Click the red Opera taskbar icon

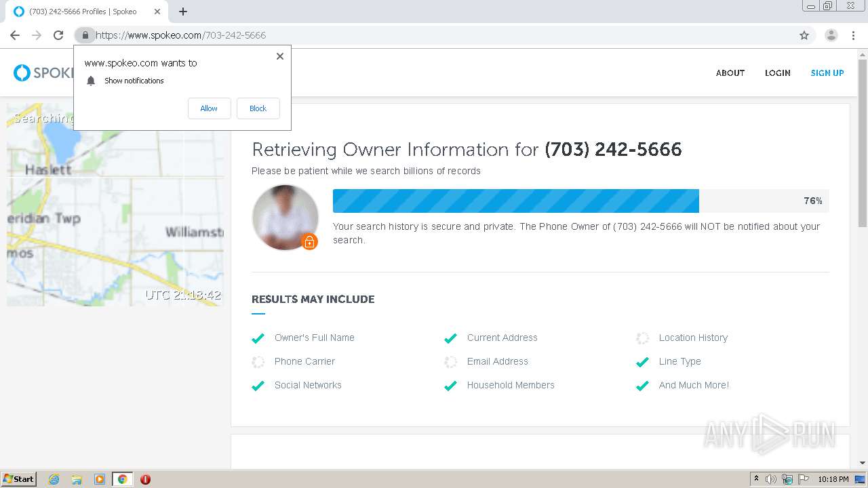(x=145, y=479)
